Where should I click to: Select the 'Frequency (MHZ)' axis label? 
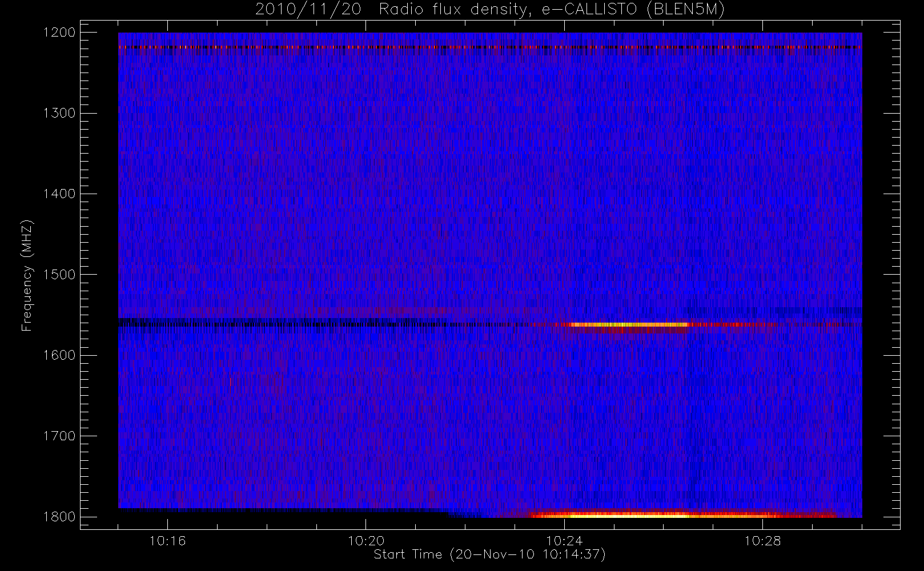(27, 275)
